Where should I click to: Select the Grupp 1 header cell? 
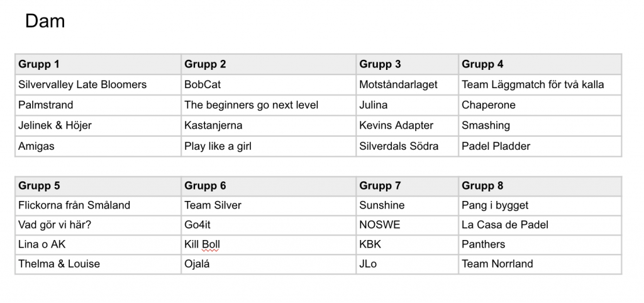pos(98,64)
